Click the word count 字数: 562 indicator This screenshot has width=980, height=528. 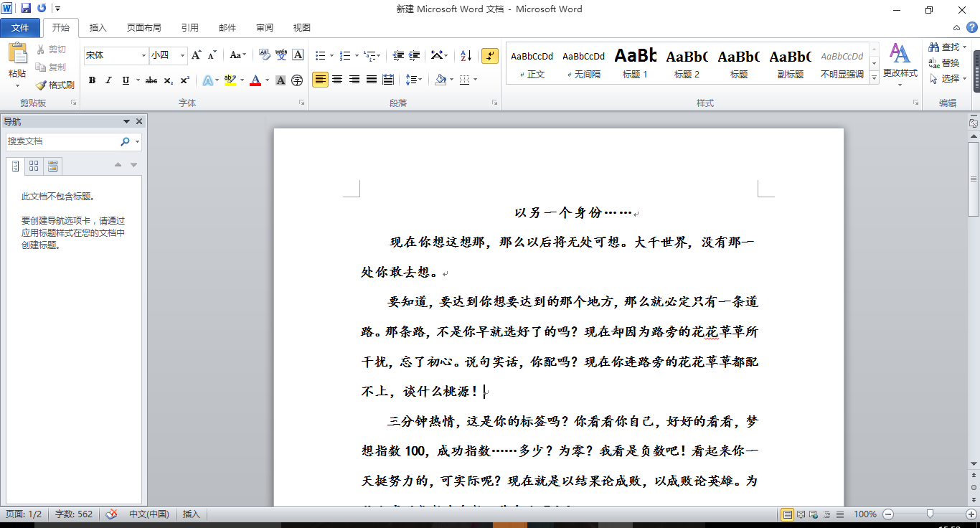74,514
